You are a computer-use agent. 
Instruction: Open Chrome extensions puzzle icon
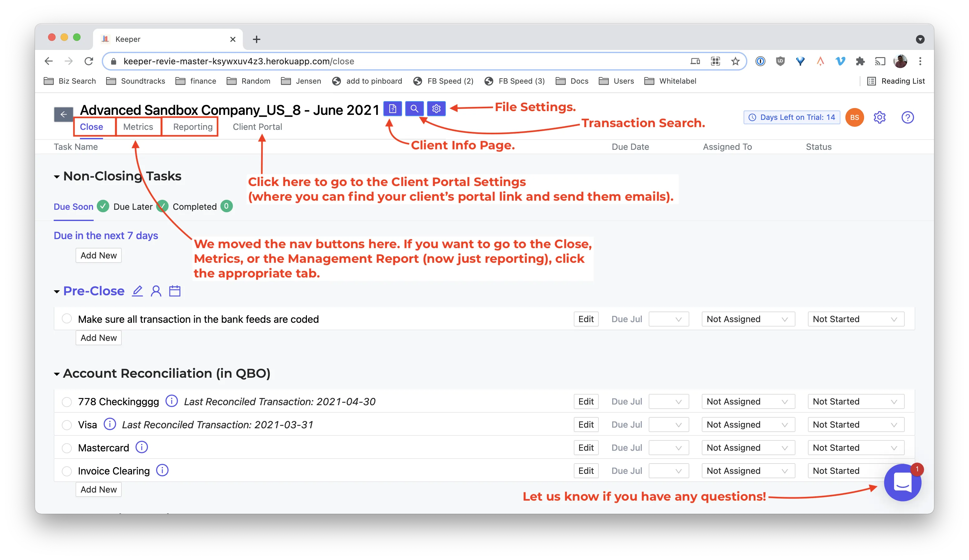point(860,61)
